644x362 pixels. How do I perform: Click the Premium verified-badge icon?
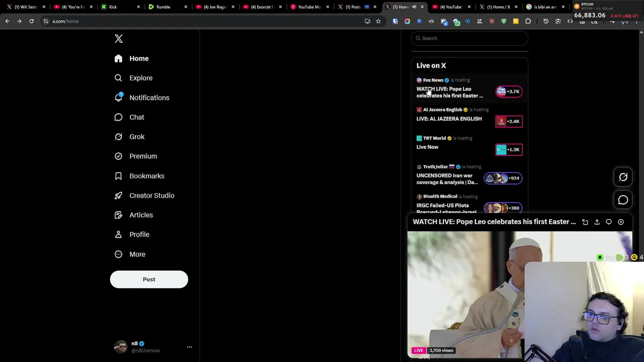click(118, 156)
